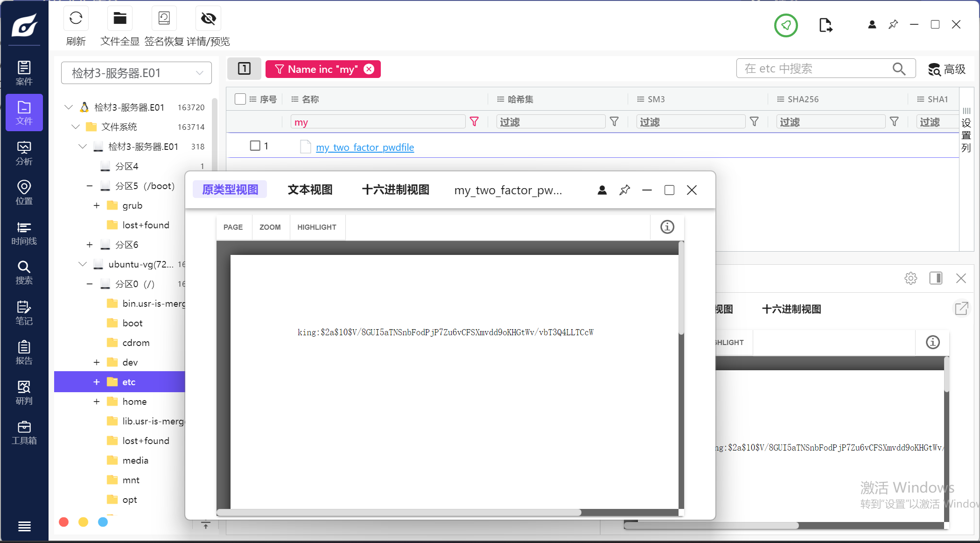Image resolution: width=980 pixels, height=543 pixels.
Task: Switch to 十六进制视图 tab in popup
Action: [395, 190]
